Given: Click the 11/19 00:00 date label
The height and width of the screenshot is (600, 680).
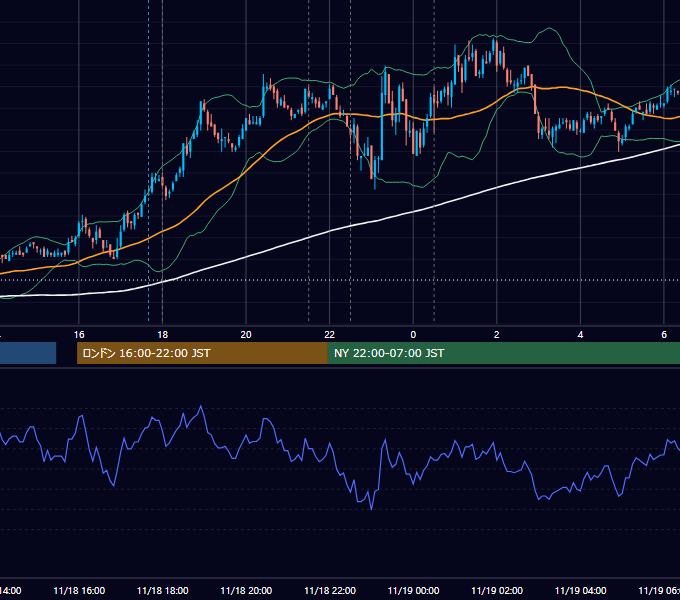Looking at the screenshot, I should click(x=413, y=591).
